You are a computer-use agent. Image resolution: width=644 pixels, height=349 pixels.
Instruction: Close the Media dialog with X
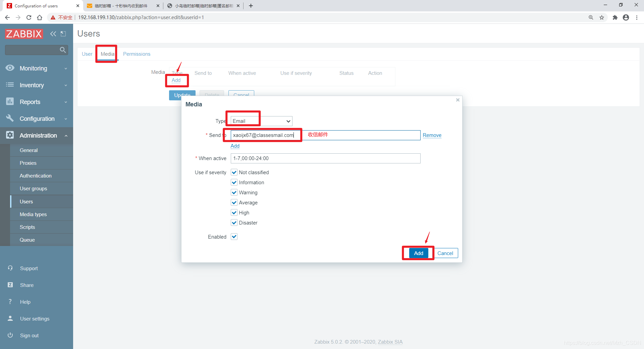tap(458, 100)
